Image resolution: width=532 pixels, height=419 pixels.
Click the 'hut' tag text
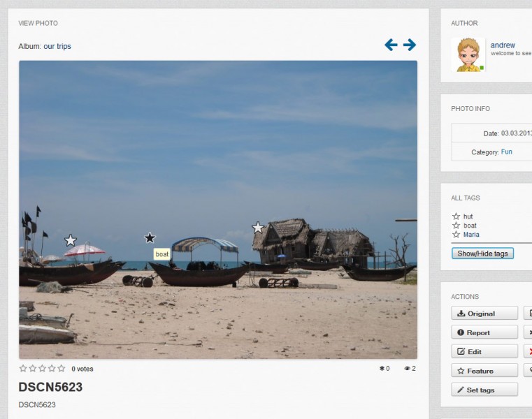pyautogui.click(x=468, y=216)
